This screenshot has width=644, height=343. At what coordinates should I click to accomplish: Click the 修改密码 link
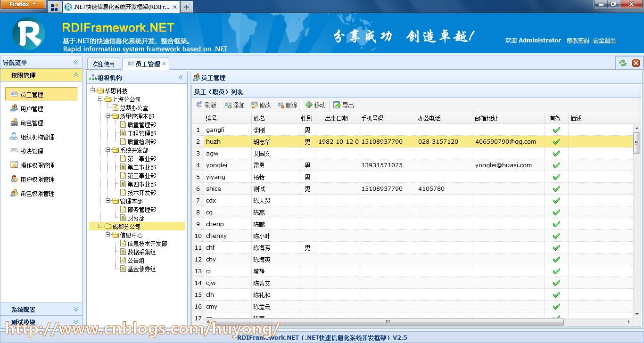[x=578, y=41]
